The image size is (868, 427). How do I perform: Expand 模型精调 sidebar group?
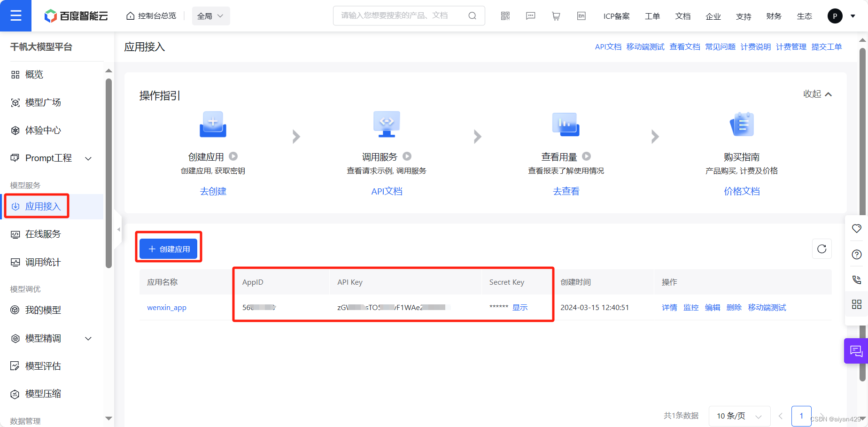coord(52,338)
